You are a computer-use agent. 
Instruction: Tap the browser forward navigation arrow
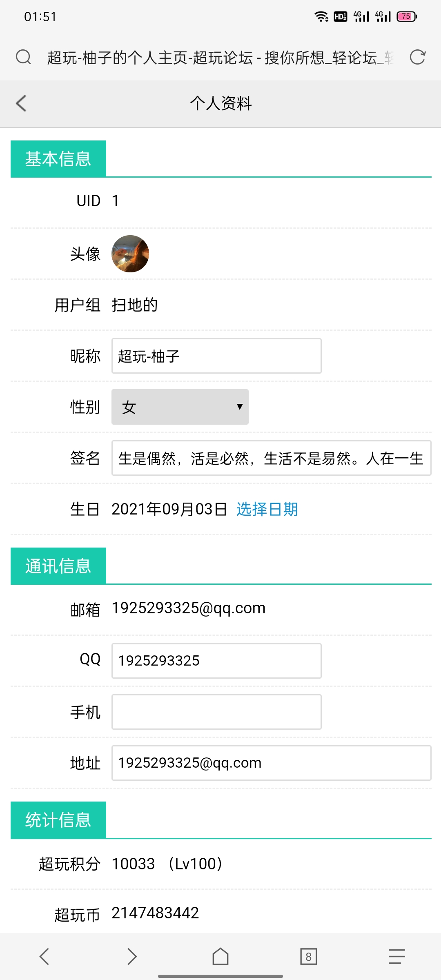(132, 956)
